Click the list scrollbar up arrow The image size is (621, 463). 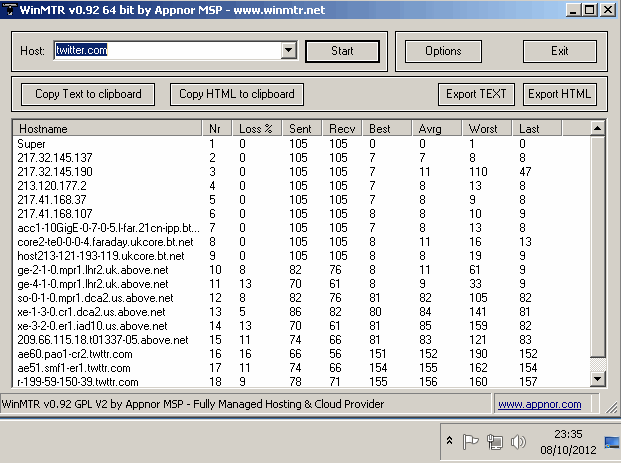597,128
